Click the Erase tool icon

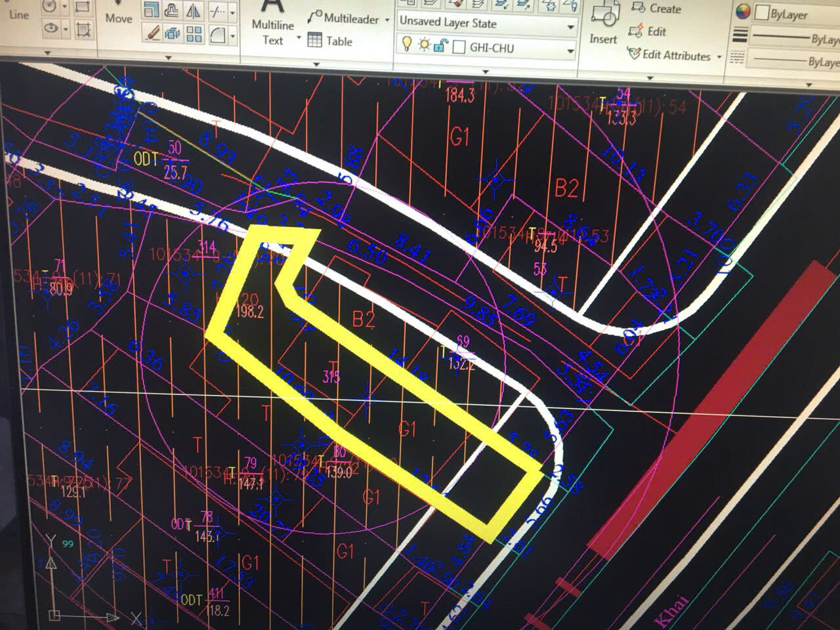coord(152,33)
